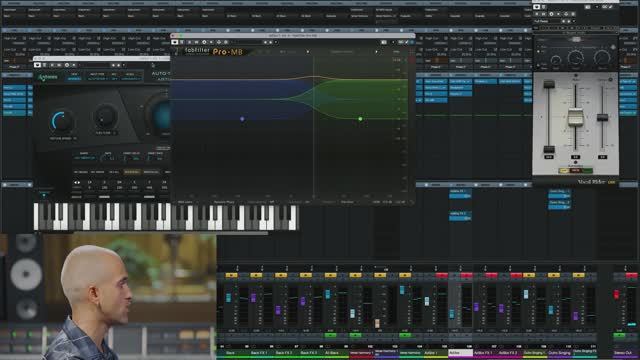This screenshot has width=640, height=360.
Task: Open the preset name dropdown in Vocal Rider header
Action: coord(547,21)
